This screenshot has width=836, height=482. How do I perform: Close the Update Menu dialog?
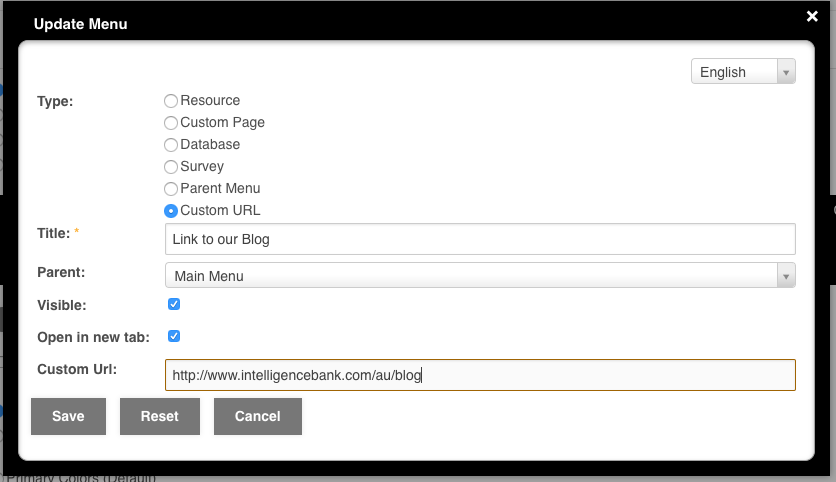coord(812,16)
